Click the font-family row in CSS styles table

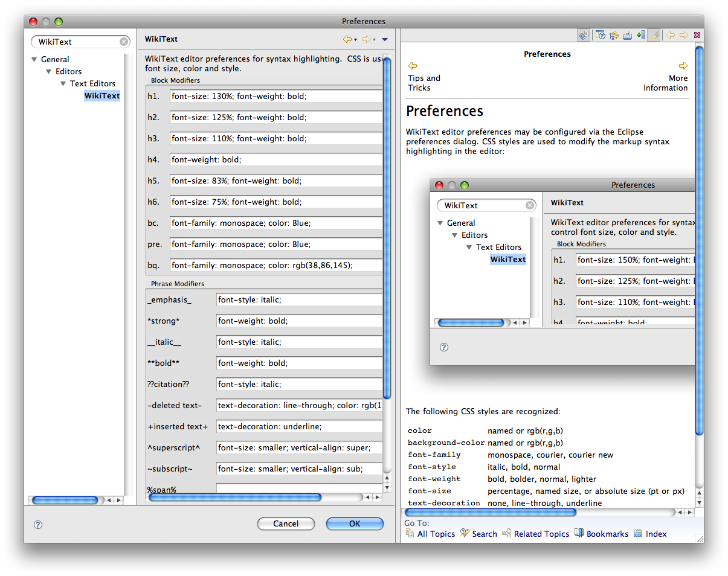[x=511, y=455]
